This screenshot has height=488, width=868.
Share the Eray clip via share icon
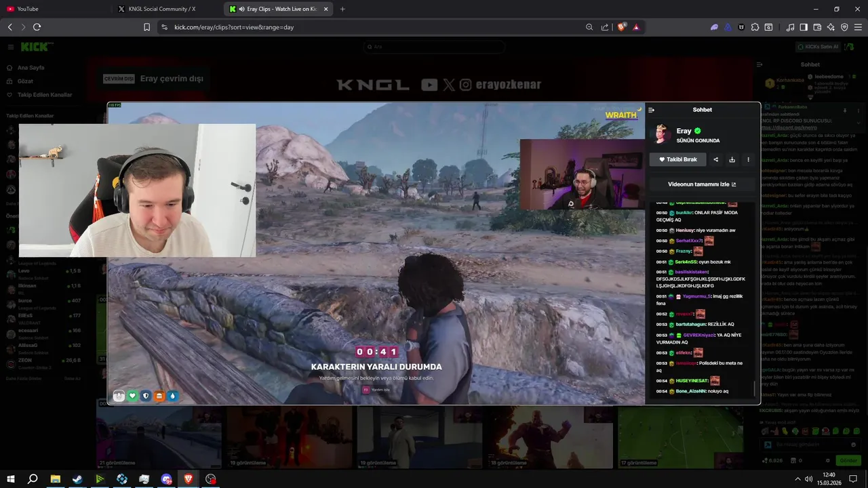[x=715, y=159]
